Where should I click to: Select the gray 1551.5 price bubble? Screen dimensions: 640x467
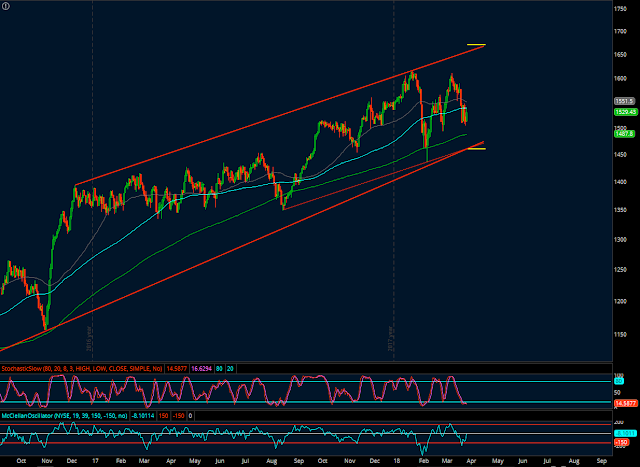[x=624, y=101]
